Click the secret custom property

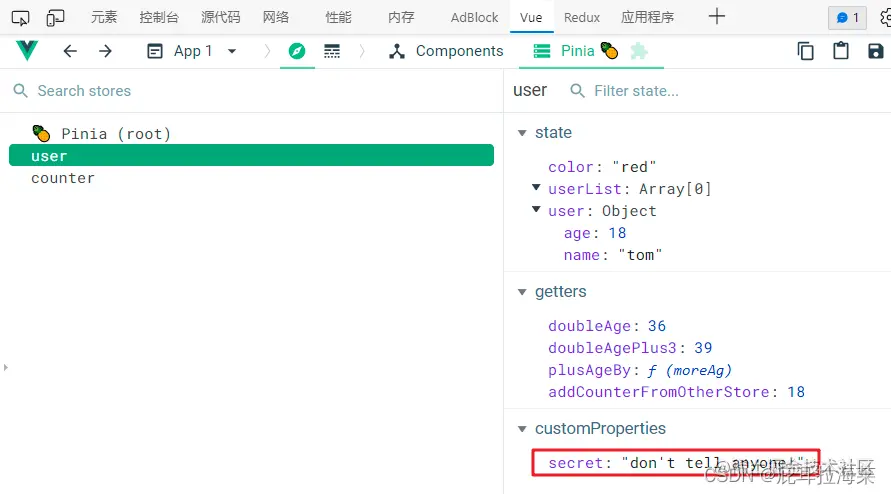point(676,463)
